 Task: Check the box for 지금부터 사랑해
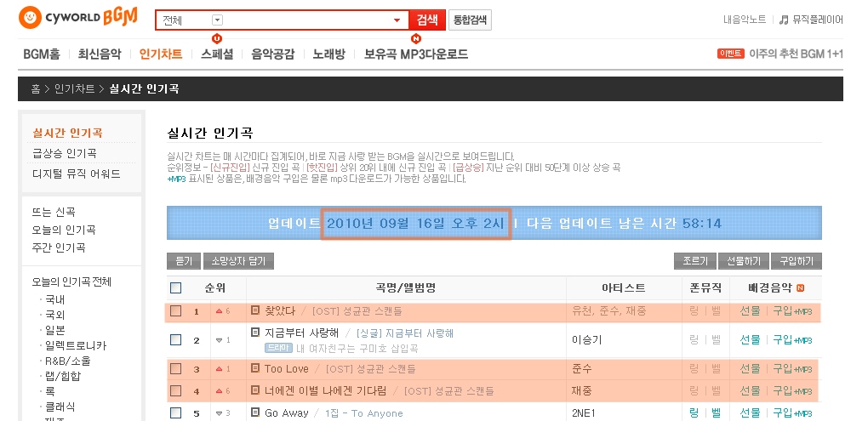coord(175,339)
